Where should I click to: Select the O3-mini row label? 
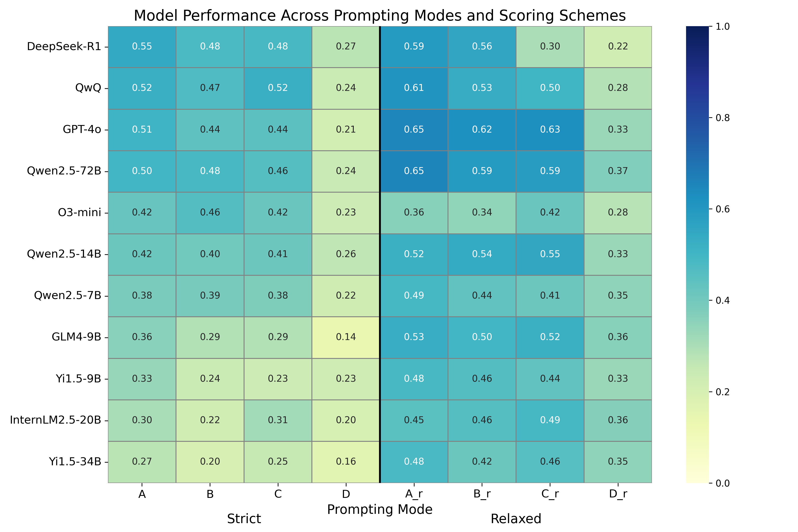(x=79, y=213)
